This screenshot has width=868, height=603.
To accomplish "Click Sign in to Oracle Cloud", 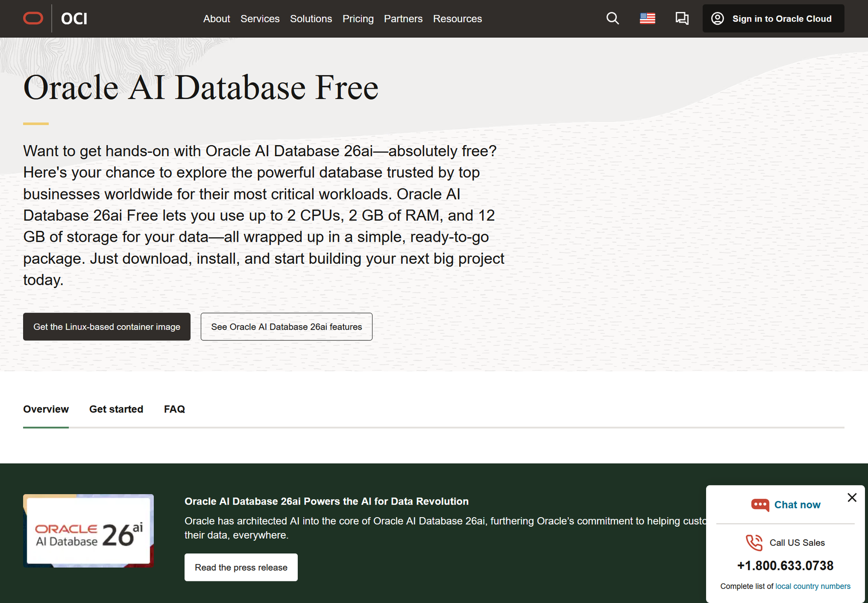I will 773,19.
